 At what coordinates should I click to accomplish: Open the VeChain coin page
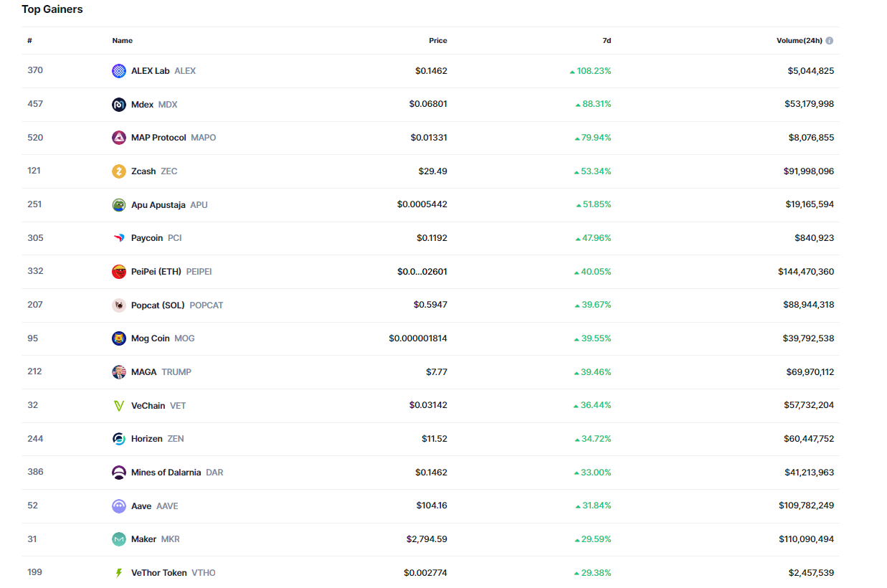tap(148, 406)
